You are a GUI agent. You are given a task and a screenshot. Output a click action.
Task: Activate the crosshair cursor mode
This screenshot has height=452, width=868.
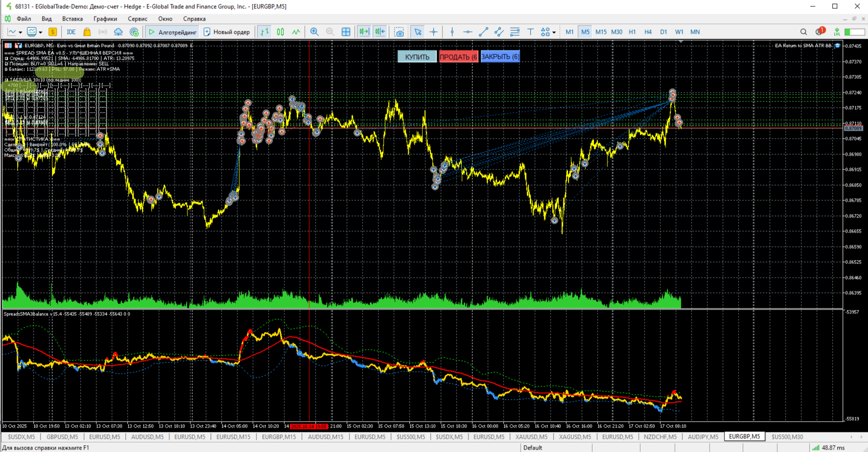[433, 32]
